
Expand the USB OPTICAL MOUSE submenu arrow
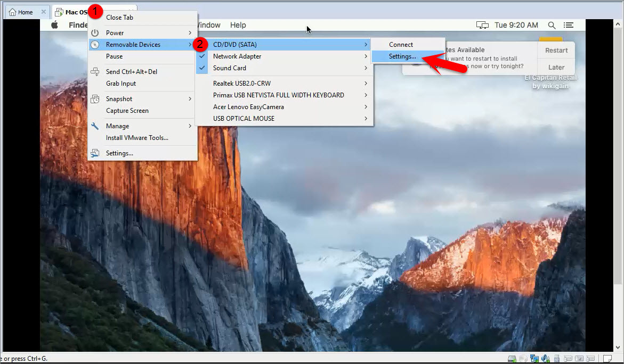tap(366, 119)
